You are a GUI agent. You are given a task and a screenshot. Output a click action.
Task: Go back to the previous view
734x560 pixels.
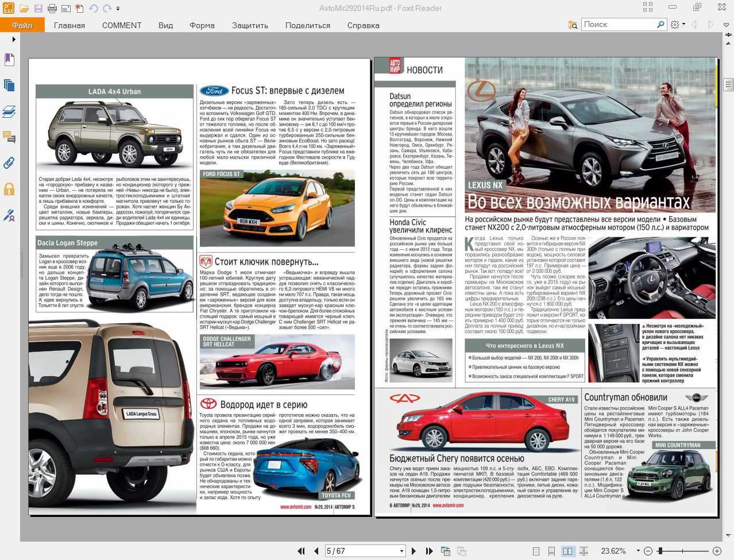pyautogui.click(x=446, y=551)
